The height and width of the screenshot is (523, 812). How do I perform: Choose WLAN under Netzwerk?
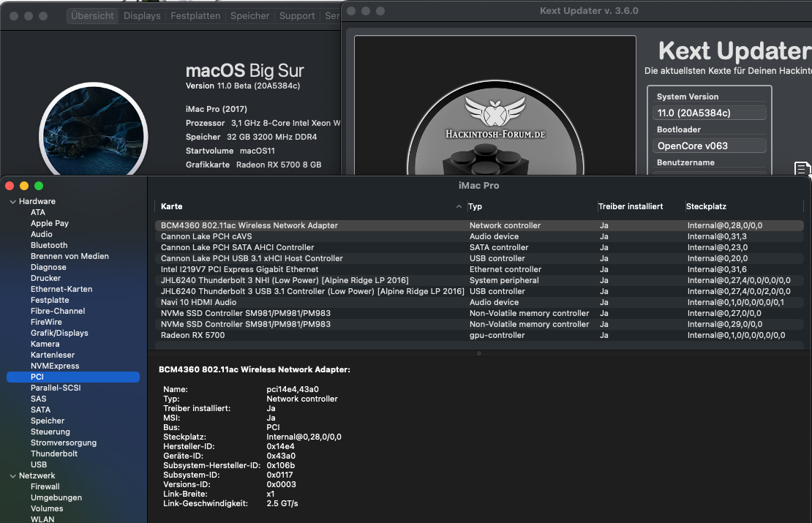point(42,519)
